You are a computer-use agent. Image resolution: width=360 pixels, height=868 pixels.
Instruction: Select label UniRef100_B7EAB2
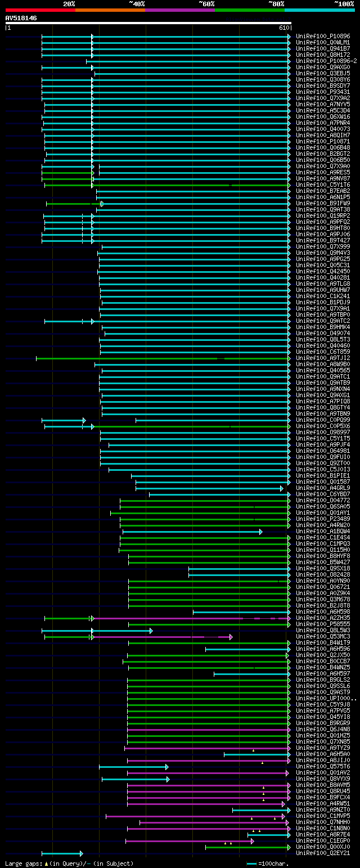pos(323,191)
